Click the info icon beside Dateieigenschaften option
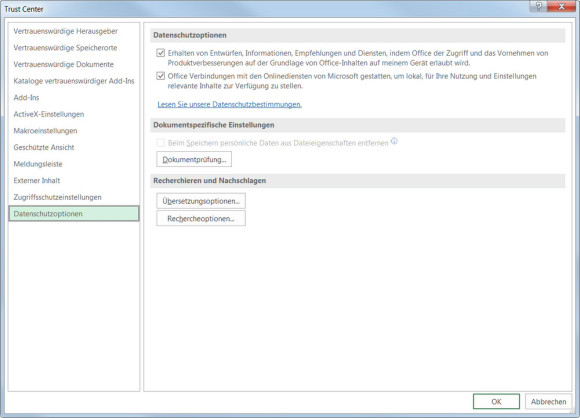 coord(394,141)
